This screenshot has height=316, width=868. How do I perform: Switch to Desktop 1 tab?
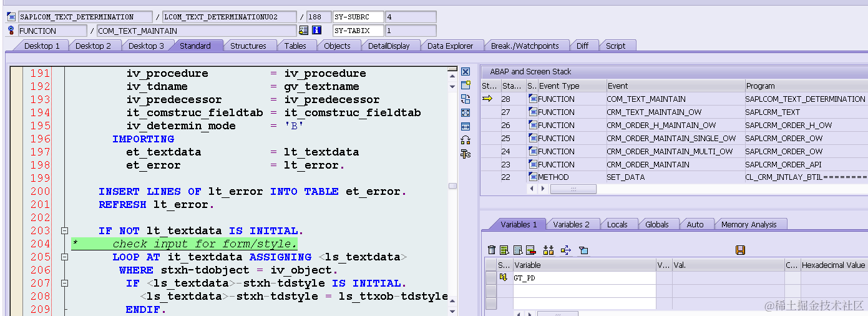pos(42,46)
